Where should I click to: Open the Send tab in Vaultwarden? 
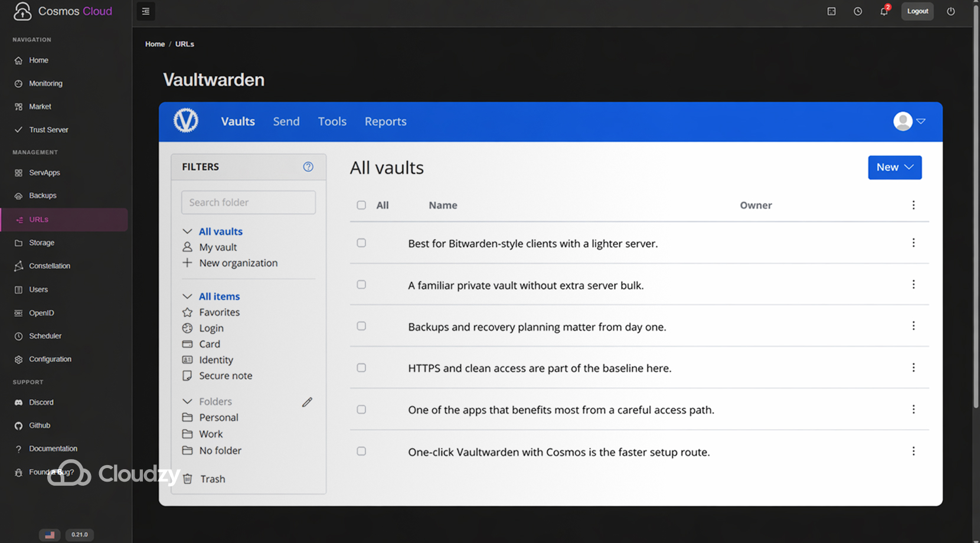point(286,121)
